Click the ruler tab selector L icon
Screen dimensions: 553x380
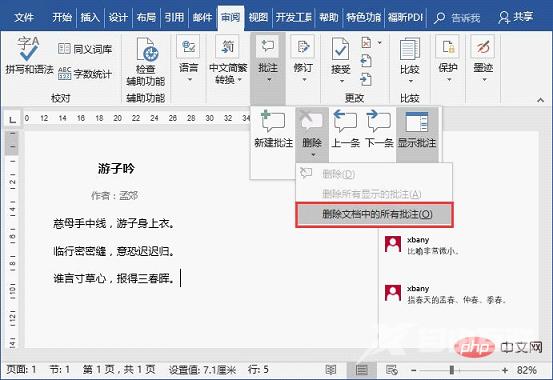12,120
